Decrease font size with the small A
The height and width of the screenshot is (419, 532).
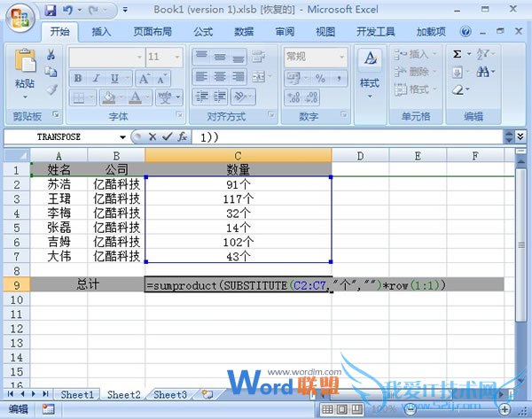coord(161,80)
